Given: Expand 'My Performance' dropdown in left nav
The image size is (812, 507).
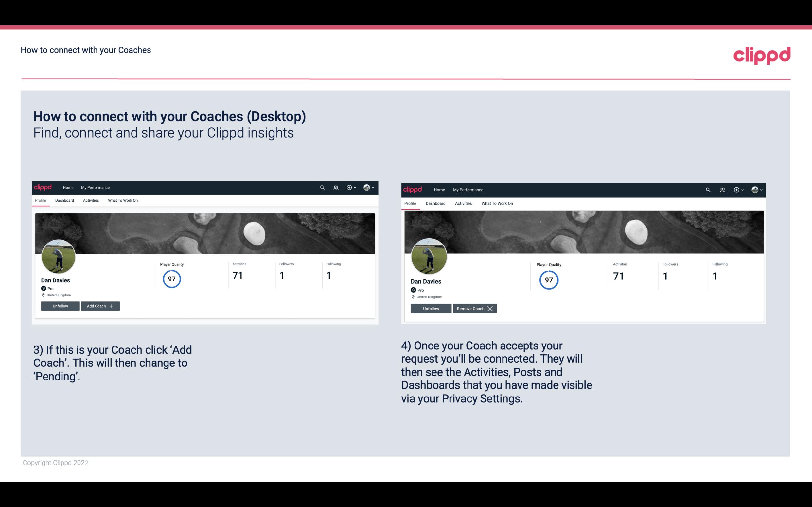Looking at the screenshot, I should tap(95, 187).
